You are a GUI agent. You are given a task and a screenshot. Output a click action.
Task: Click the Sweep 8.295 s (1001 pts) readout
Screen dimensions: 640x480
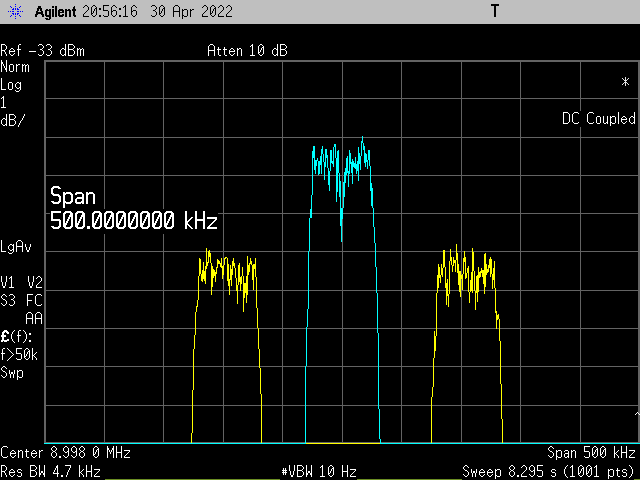(x=549, y=472)
